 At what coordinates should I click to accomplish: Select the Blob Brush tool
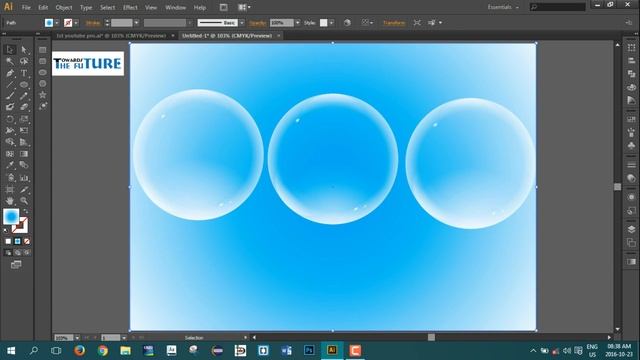(x=10, y=107)
